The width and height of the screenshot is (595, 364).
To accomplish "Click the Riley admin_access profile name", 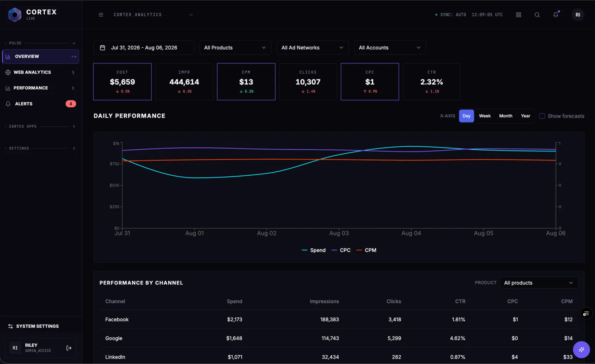I will pyautogui.click(x=38, y=348).
